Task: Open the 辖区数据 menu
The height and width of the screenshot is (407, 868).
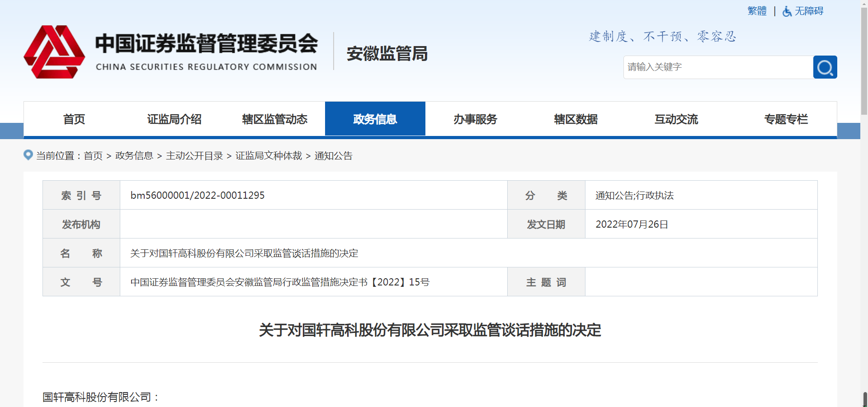Action: click(576, 119)
